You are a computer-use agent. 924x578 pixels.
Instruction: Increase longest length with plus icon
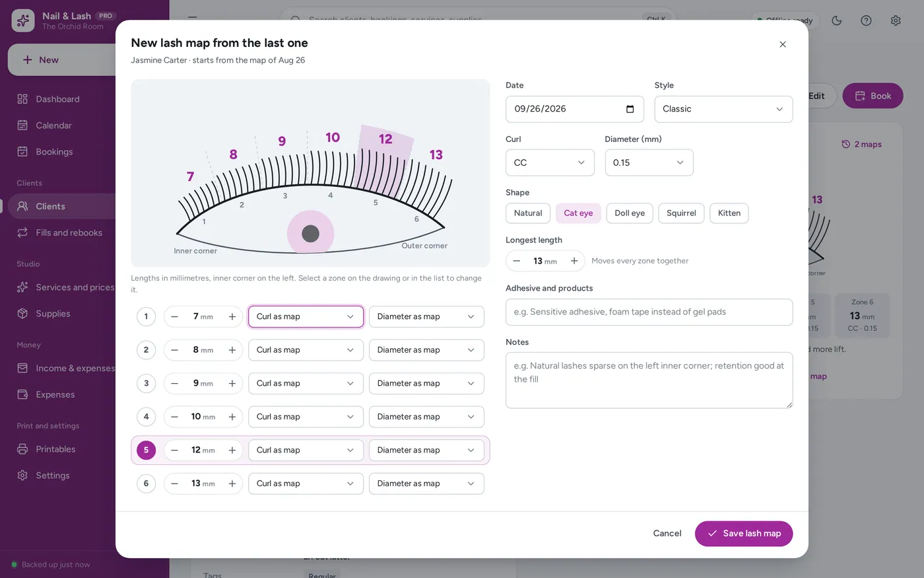[x=574, y=261]
